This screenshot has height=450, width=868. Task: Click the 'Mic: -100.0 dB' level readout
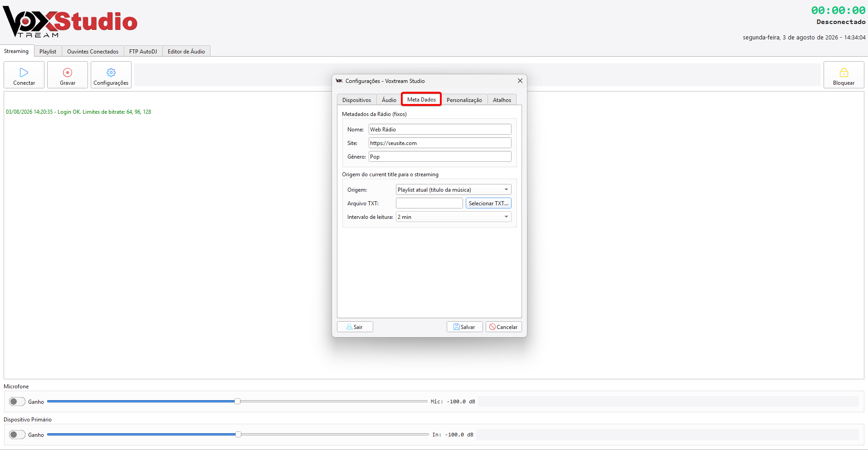coord(453,402)
